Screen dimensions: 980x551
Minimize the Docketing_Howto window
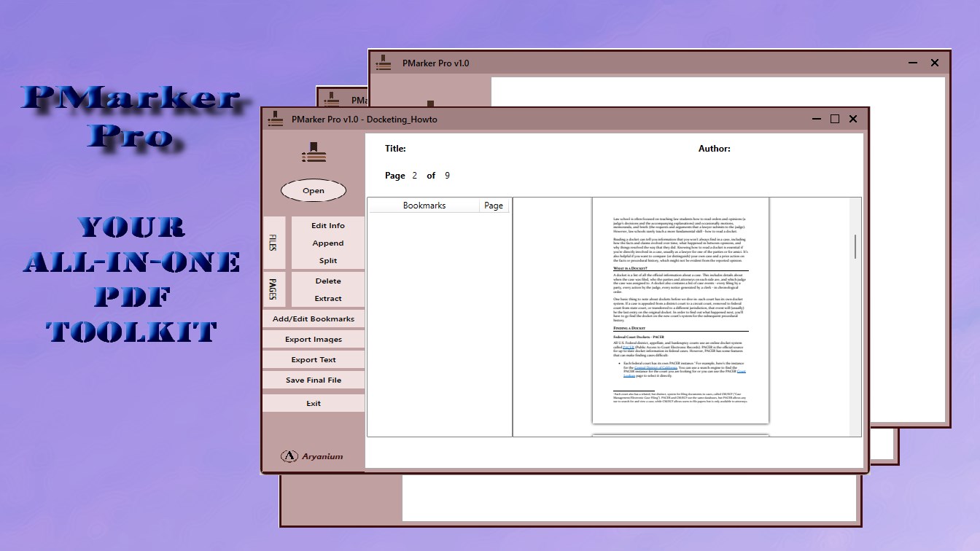coord(817,119)
